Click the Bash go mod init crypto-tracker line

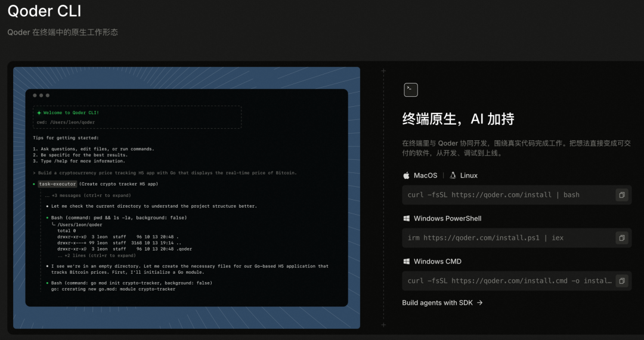(131, 283)
